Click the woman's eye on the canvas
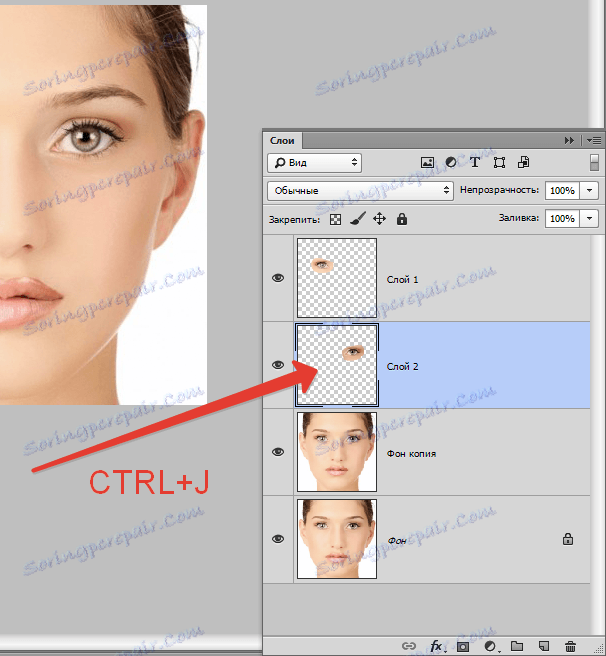Screen dimensions: 606x656 coord(87,137)
